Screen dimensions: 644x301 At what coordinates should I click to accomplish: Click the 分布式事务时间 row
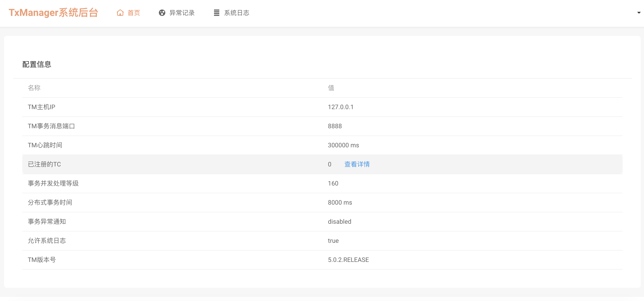pyautogui.click(x=50, y=203)
